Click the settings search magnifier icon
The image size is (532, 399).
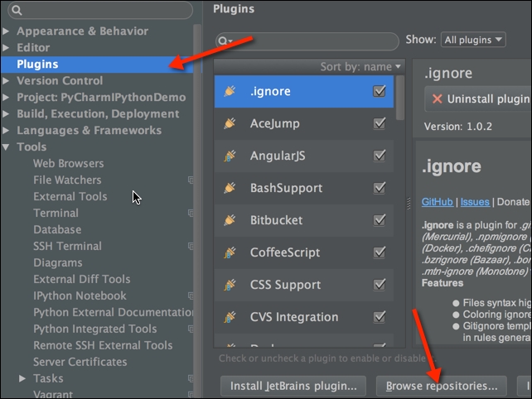(x=17, y=10)
